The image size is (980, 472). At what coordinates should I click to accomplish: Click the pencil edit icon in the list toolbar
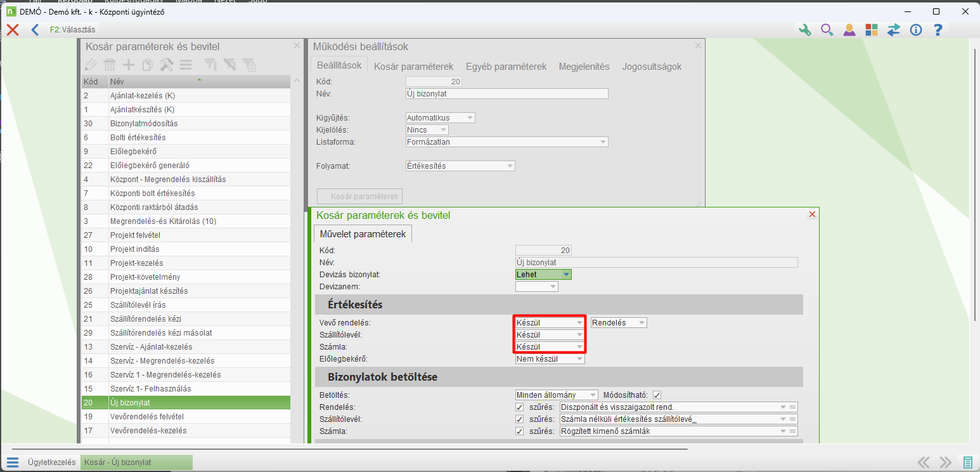(91, 64)
